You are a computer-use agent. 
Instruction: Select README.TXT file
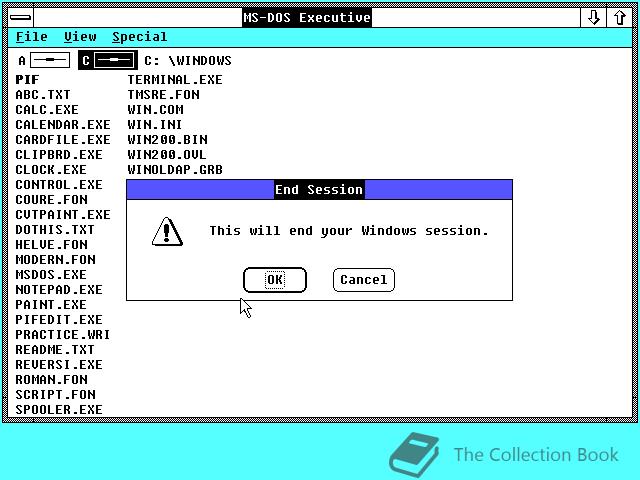(x=55, y=350)
